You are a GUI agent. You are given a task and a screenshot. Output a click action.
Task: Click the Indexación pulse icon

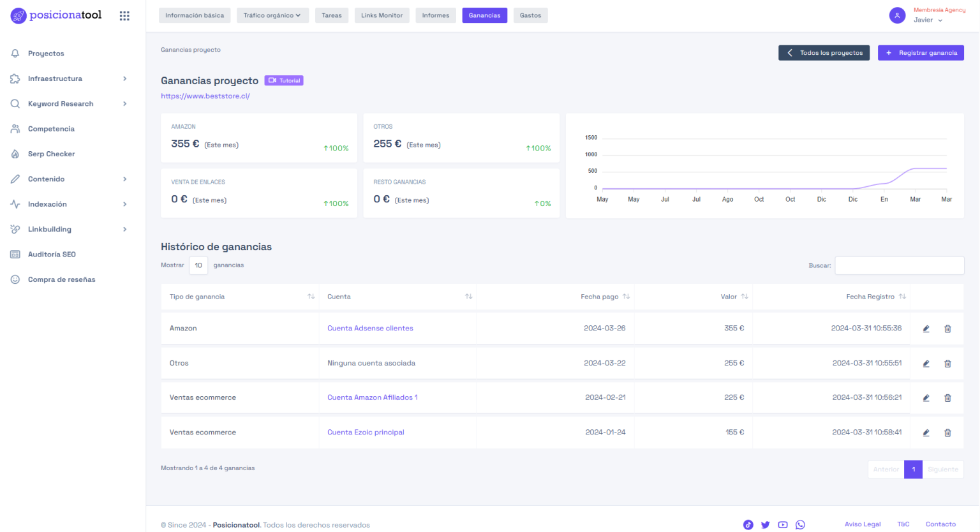point(15,204)
